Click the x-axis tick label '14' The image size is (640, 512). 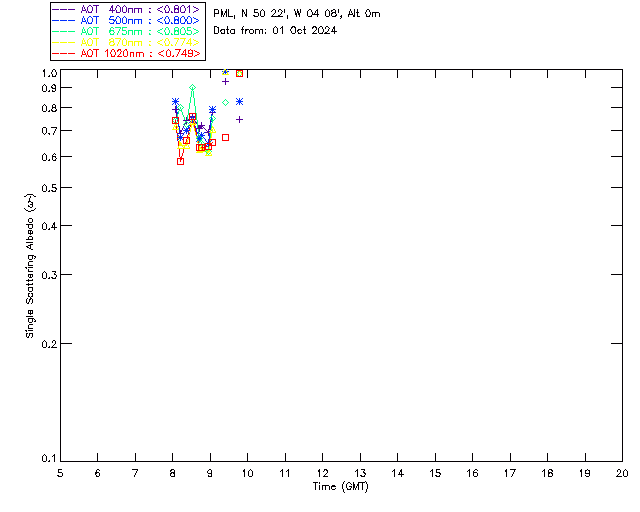click(x=398, y=473)
